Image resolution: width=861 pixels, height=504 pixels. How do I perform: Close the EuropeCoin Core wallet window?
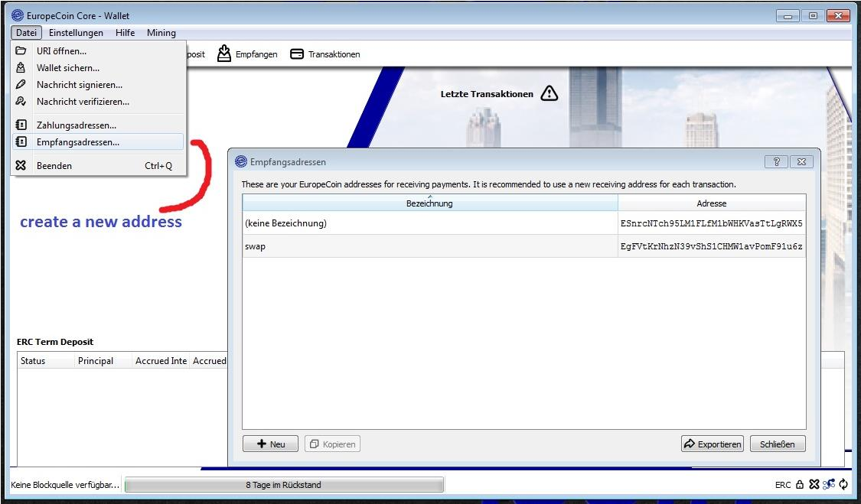click(839, 16)
